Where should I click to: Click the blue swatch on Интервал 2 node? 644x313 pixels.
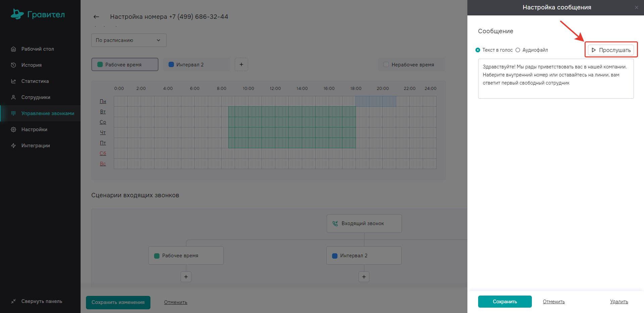point(334,256)
